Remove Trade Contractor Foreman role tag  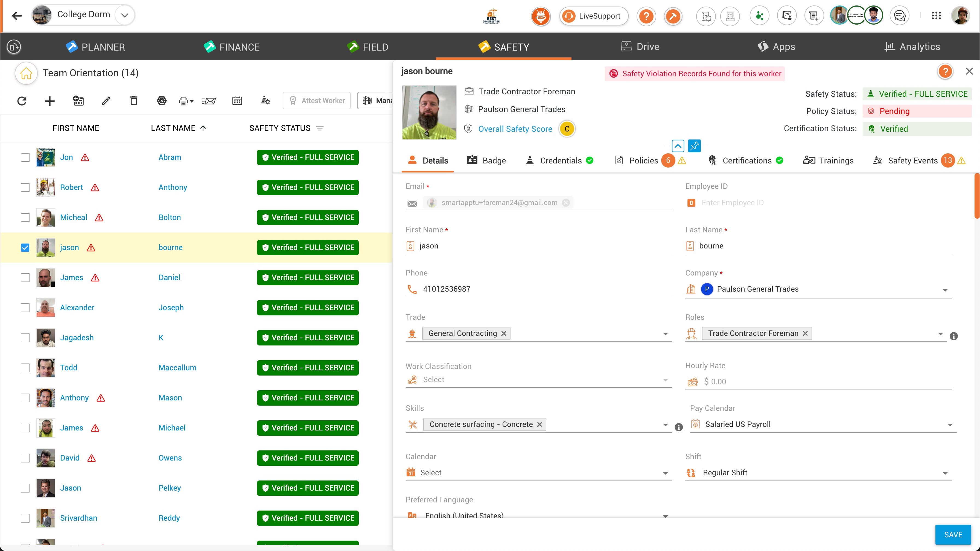click(805, 333)
